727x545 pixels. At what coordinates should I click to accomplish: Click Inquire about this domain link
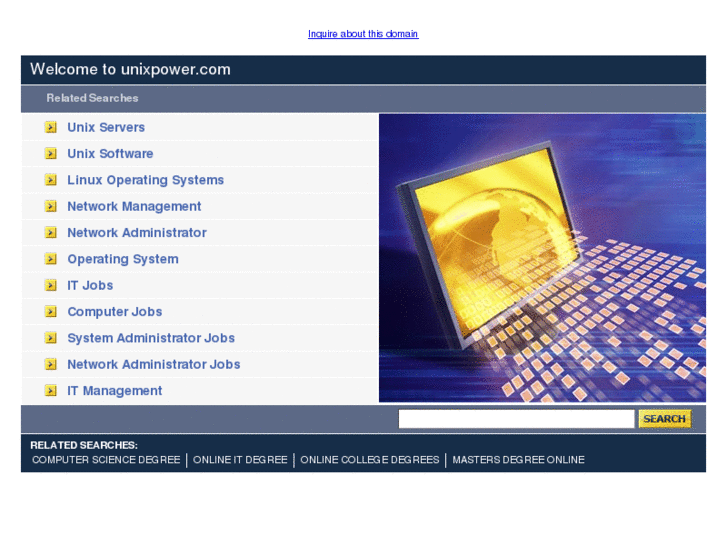[363, 34]
